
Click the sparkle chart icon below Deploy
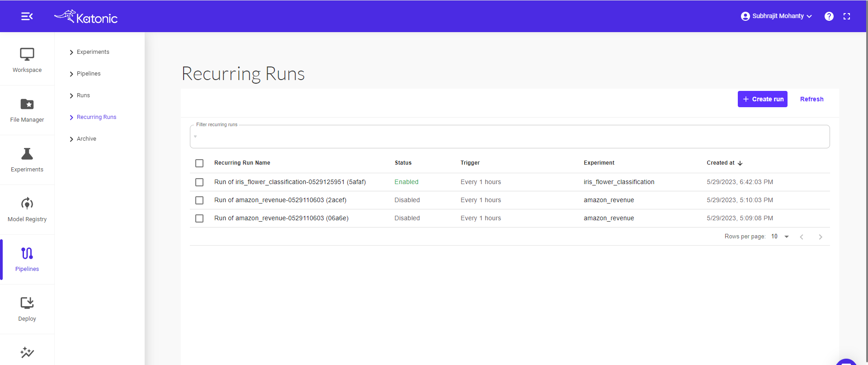[27, 352]
